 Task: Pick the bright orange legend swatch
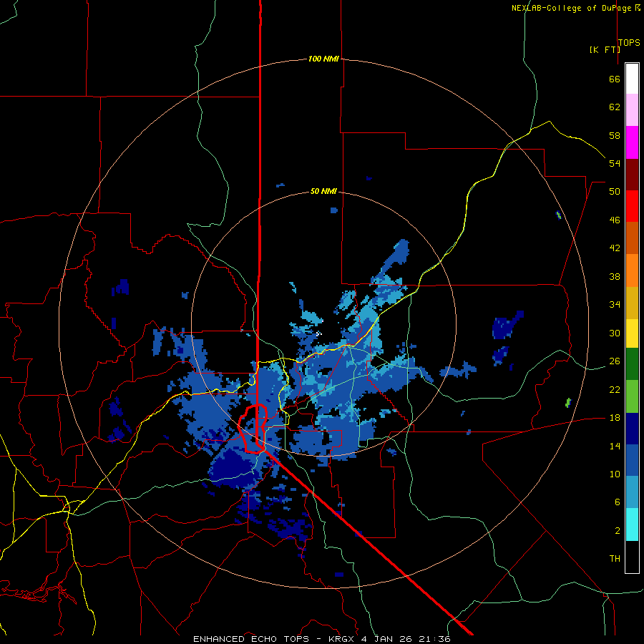coord(632,270)
